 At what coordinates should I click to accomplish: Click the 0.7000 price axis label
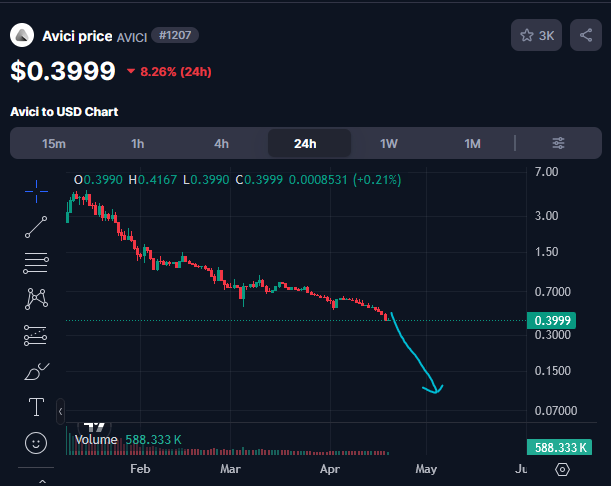pos(553,292)
